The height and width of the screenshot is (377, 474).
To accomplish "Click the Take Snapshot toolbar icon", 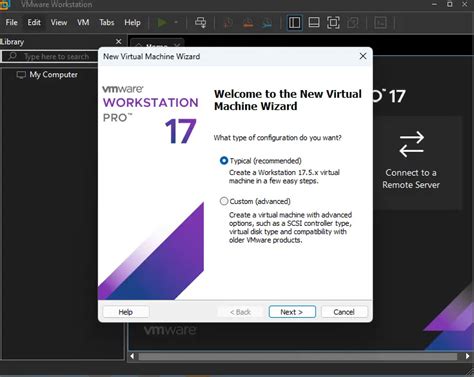I will click(228, 23).
